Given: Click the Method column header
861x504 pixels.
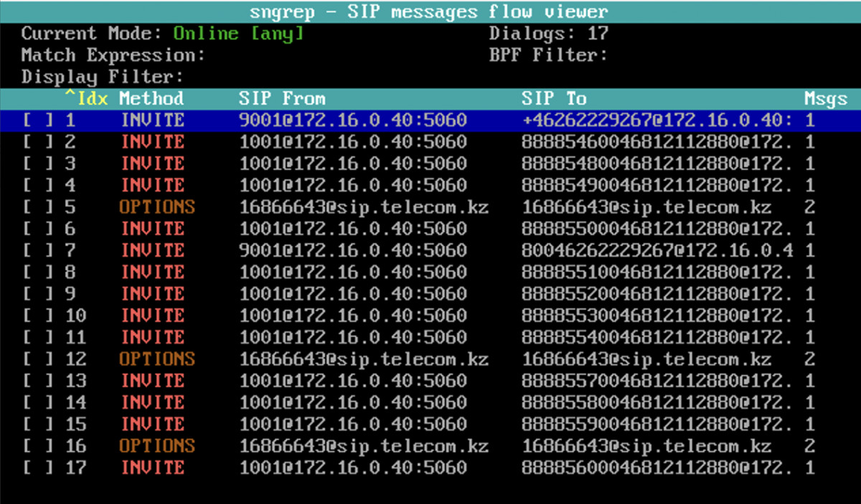Looking at the screenshot, I should (151, 99).
